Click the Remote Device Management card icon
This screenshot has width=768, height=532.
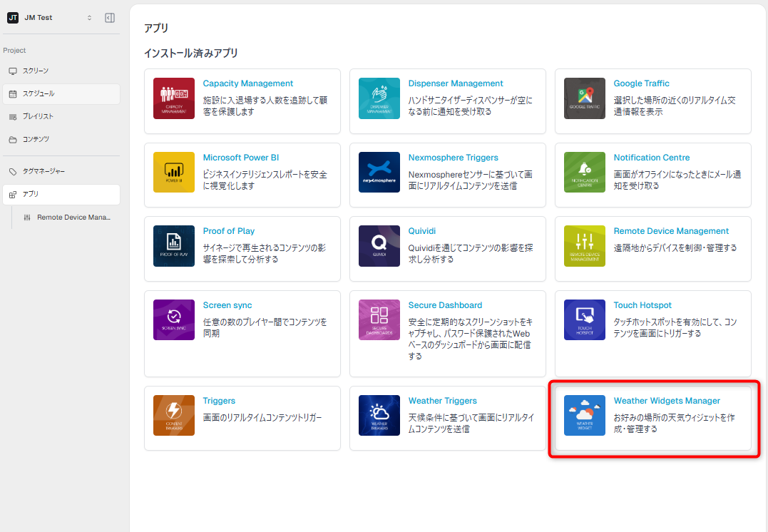(584, 246)
